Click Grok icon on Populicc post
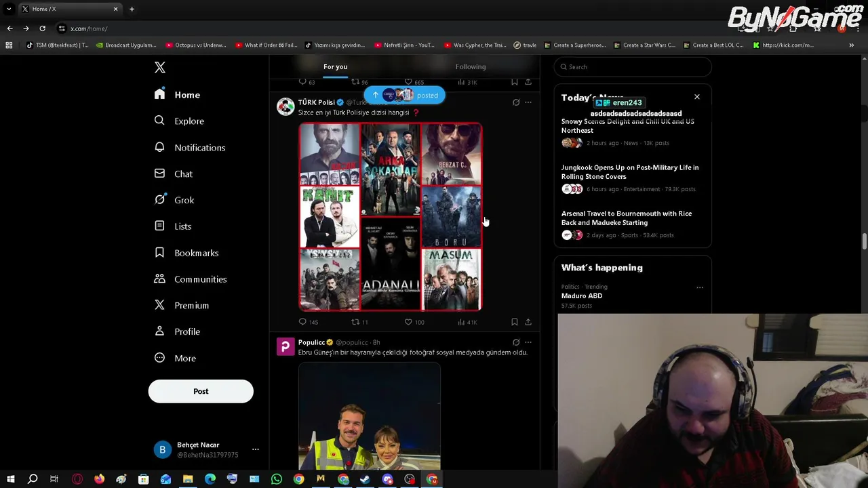The width and height of the screenshot is (868, 488). pyautogui.click(x=516, y=342)
